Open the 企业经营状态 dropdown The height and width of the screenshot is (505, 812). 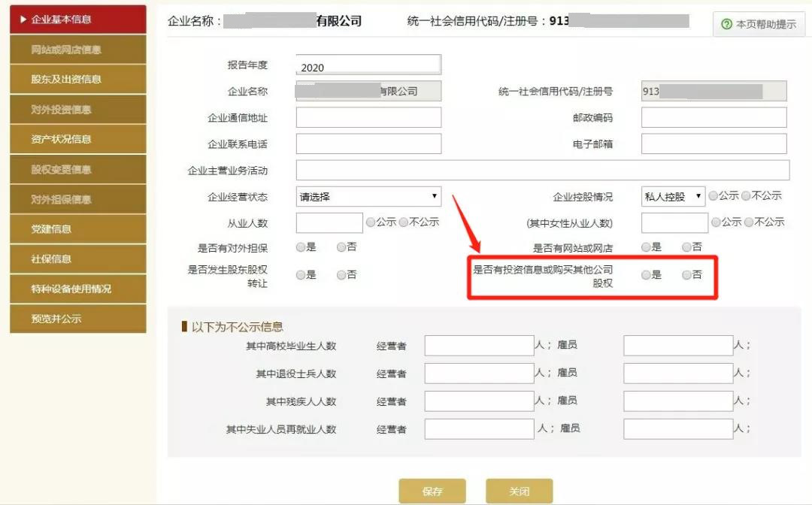[x=368, y=197]
